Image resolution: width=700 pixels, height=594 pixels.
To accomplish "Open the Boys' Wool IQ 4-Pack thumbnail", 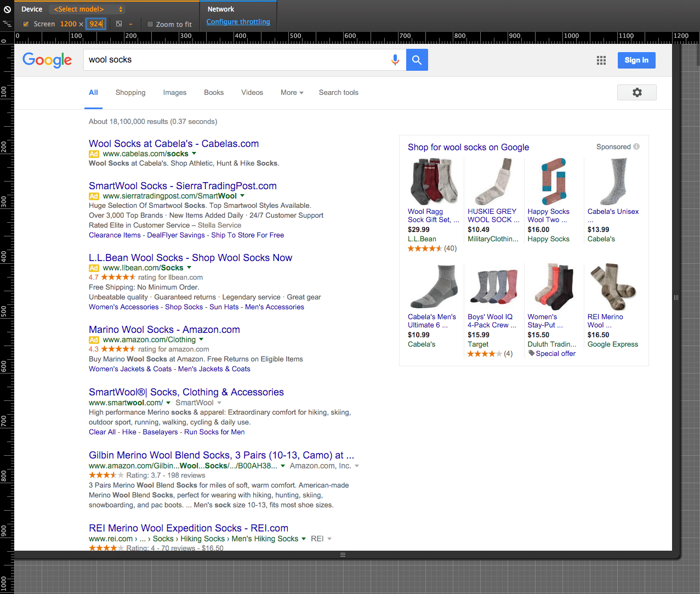I will pos(494,287).
